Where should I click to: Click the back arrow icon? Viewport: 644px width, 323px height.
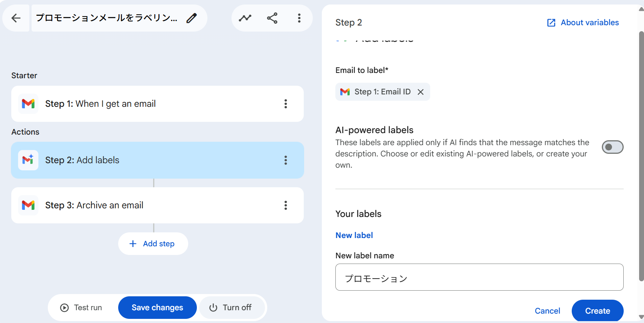pos(16,18)
